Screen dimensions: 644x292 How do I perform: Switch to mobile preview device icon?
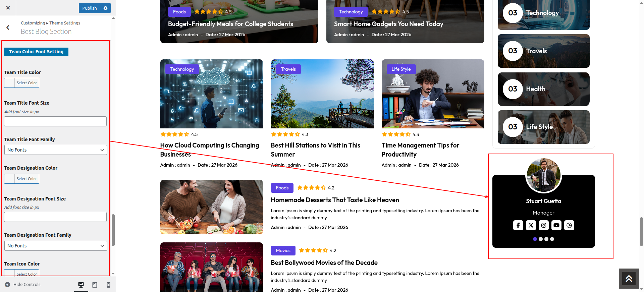click(x=108, y=285)
